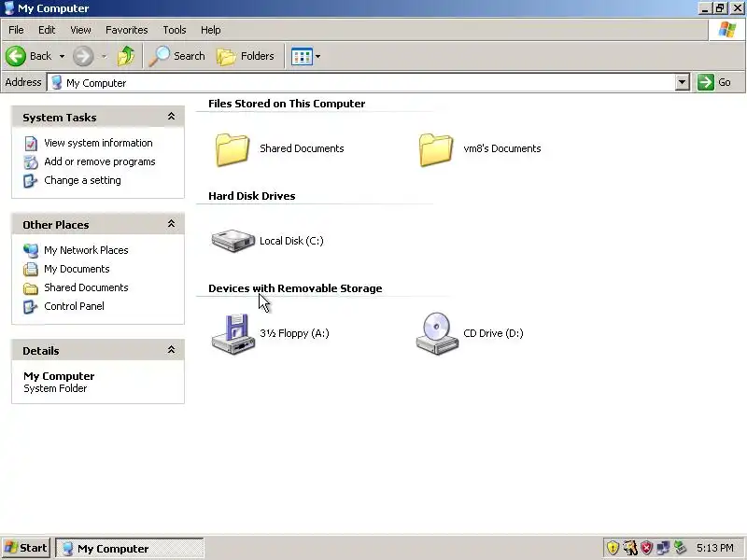Click the Go button

pos(714,82)
